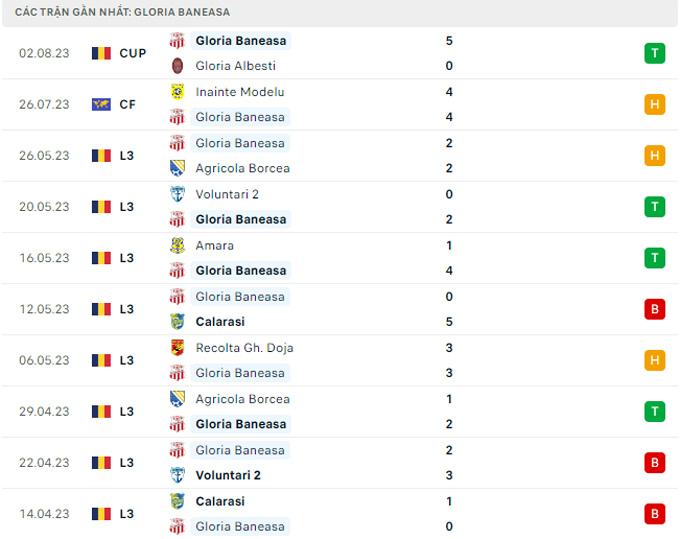Select the Recolta Gh. Doja team name

(245, 348)
